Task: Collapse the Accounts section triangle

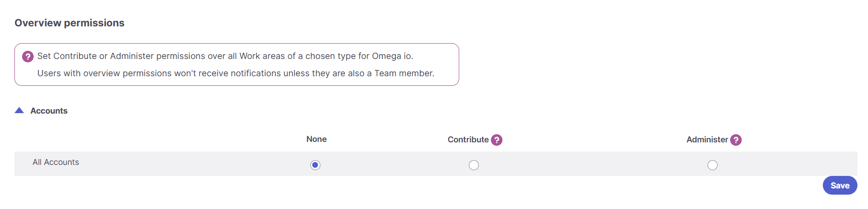Action: 19,111
